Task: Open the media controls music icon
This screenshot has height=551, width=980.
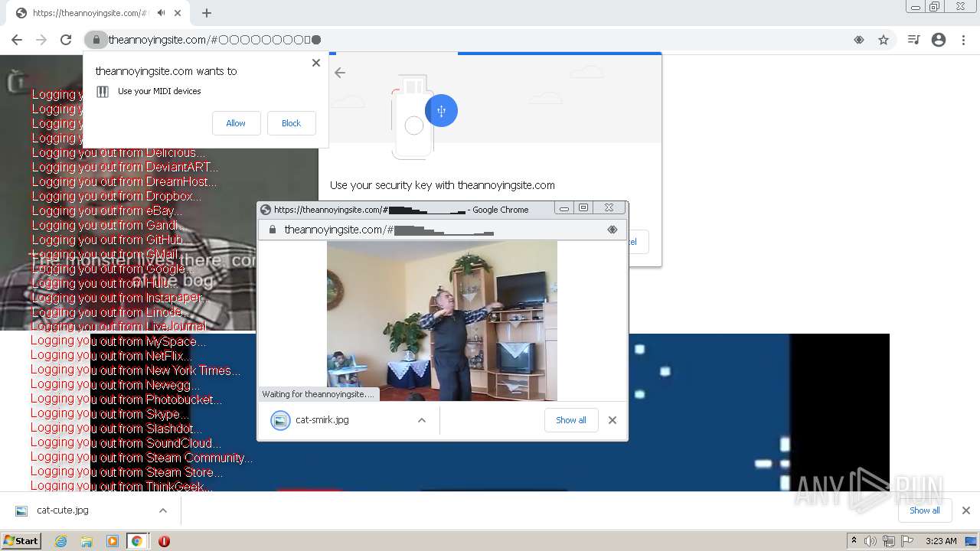Action: (913, 40)
